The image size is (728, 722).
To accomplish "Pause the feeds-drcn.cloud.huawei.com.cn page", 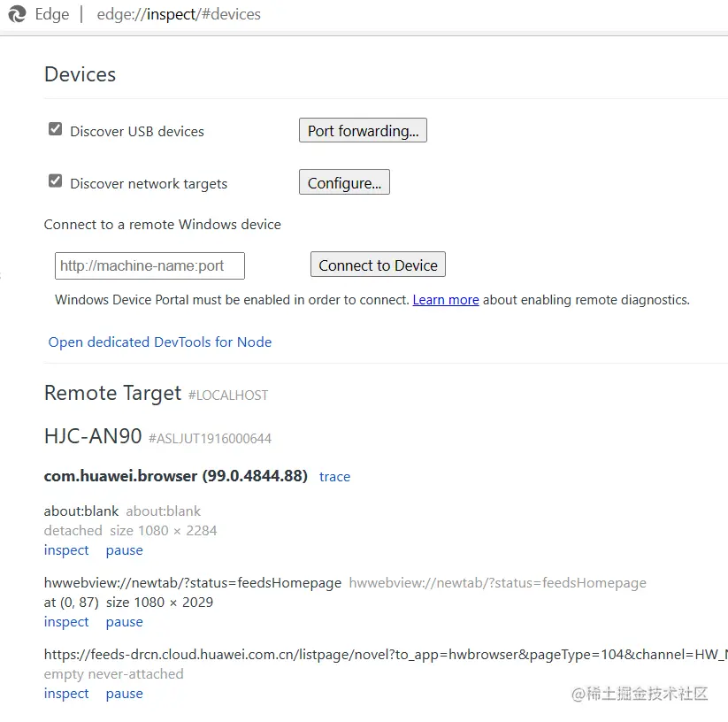I will tap(125, 693).
